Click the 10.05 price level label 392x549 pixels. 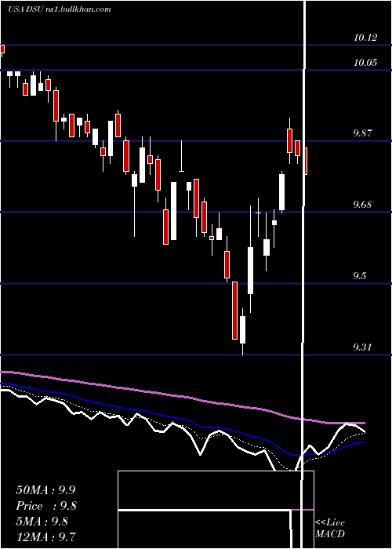(365, 63)
